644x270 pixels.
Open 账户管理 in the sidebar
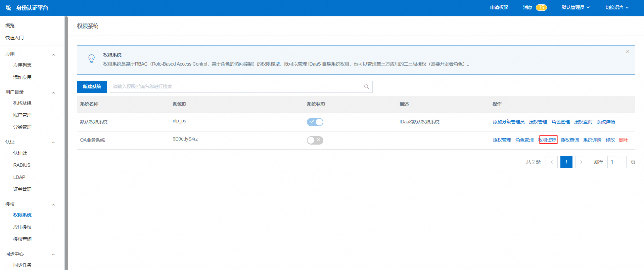point(22,115)
